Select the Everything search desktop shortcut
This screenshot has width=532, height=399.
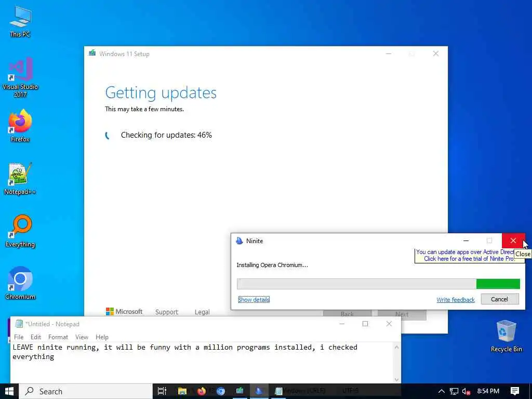20,231
